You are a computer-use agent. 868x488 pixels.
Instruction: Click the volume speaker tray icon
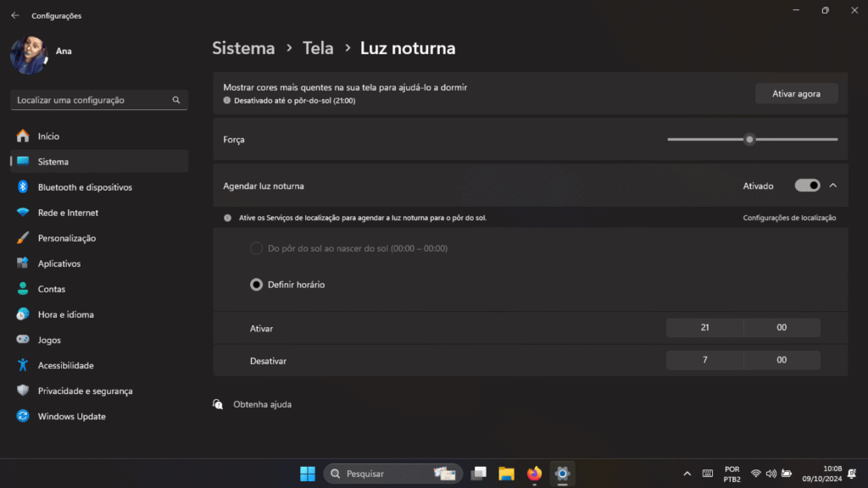771,474
